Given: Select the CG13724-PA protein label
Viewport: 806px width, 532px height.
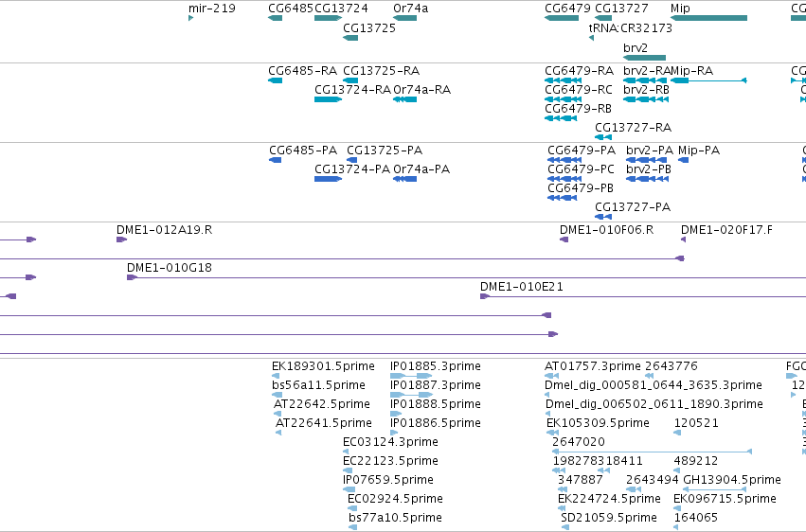Looking at the screenshot, I should click(x=352, y=168).
